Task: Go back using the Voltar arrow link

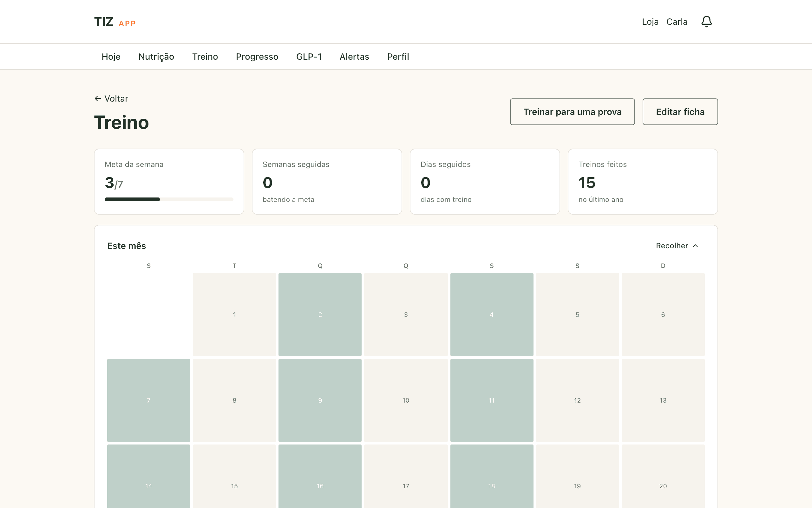Action: coord(111,98)
